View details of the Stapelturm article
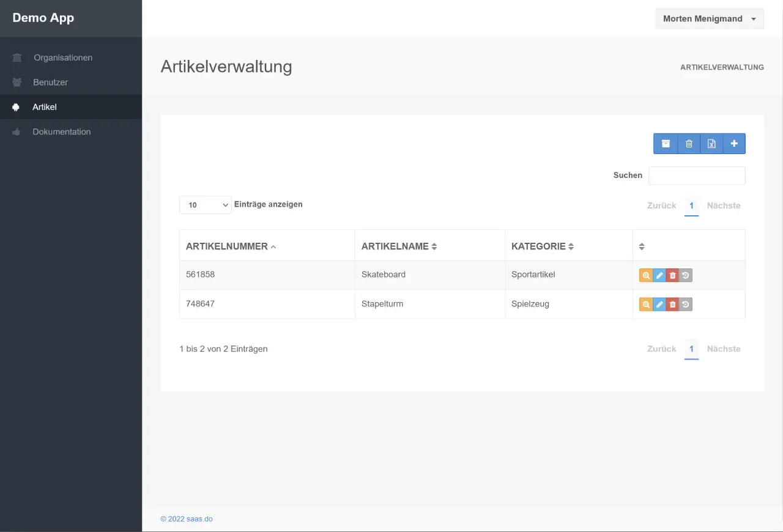 [x=646, y=304]
